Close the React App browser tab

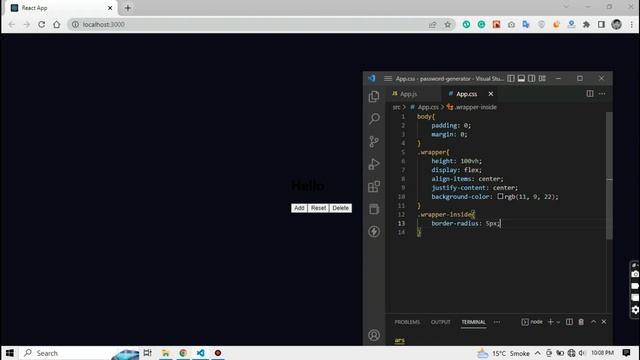click(110, 8)
